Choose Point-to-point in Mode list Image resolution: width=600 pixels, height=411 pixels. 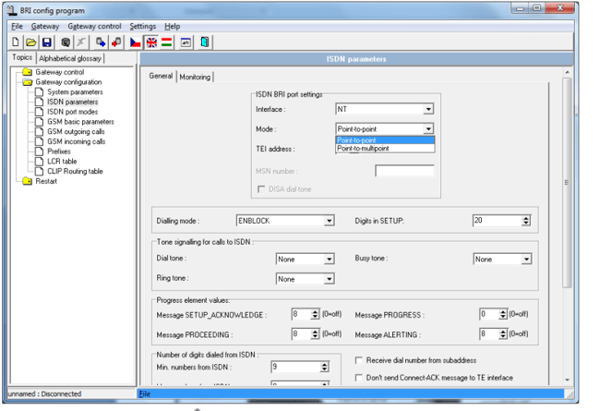click(x=385, y=140)
